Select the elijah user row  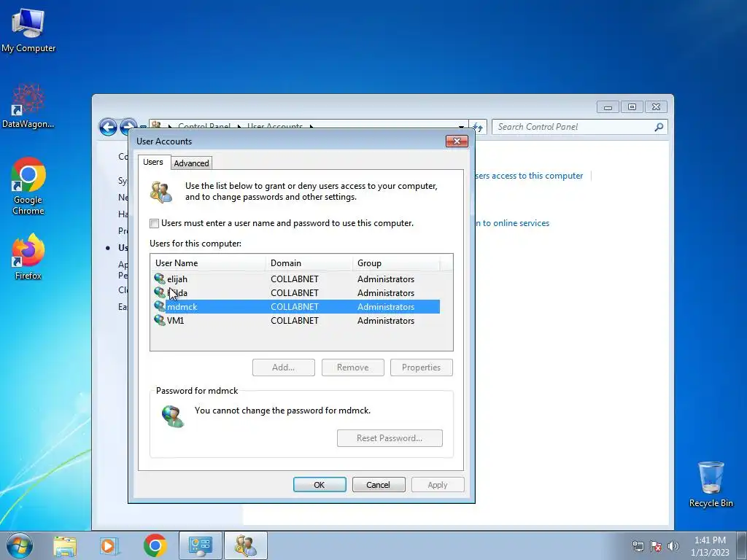click(296, 279)
